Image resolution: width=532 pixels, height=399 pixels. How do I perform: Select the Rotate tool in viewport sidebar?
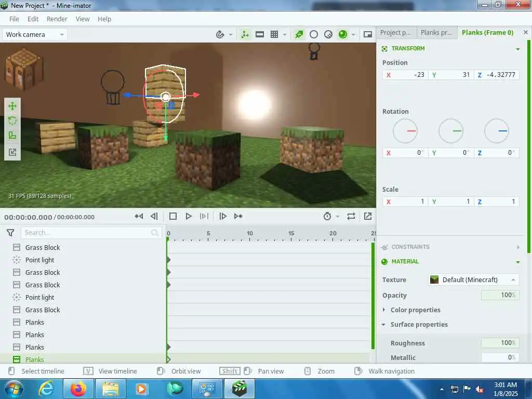pos(12,121)
